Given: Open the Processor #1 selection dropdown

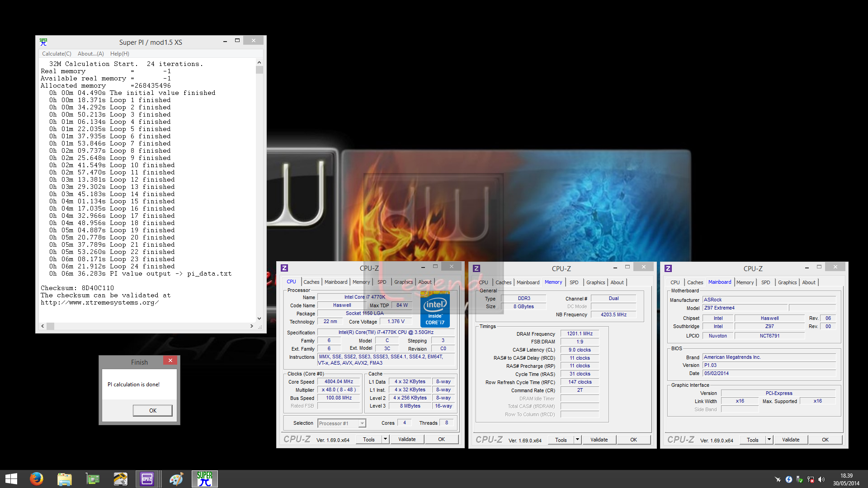Looking at the screenshot, I should tap(341, 423).
